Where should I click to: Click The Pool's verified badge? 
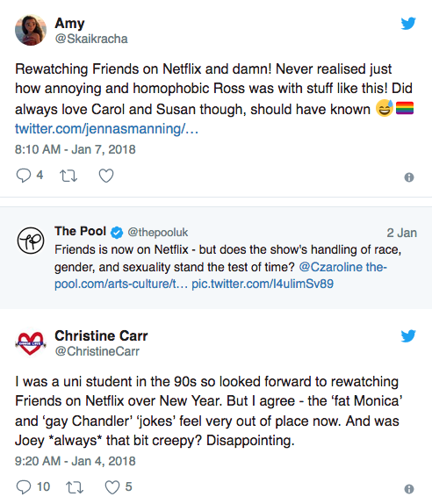pos(117,233)
